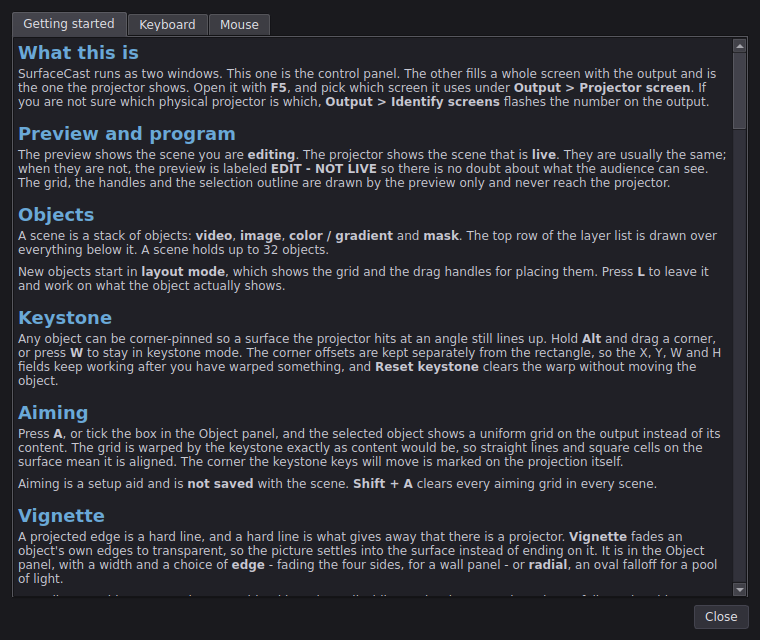
Task: Click the empty scrollbar track below the thumb
Action: (739, 356)
